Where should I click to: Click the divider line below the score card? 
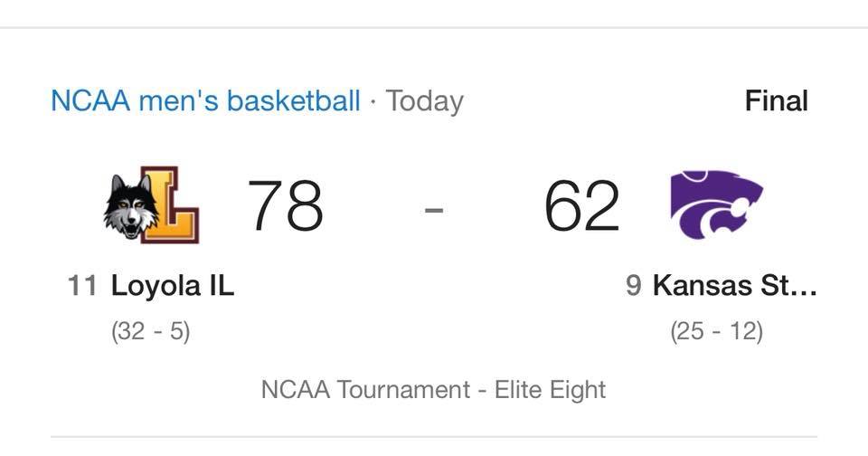434,437
